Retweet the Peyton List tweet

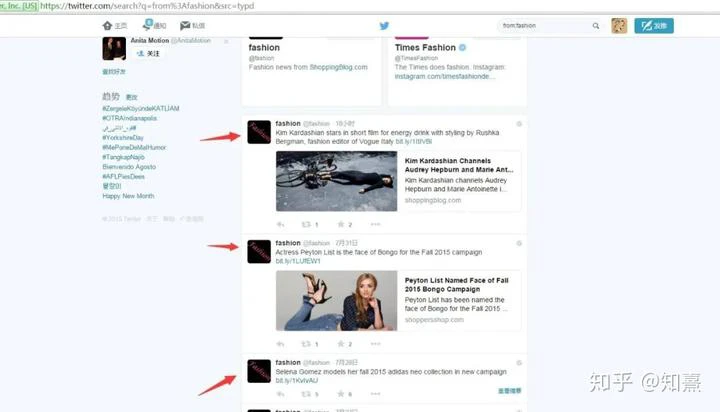[x=306, y=344]
